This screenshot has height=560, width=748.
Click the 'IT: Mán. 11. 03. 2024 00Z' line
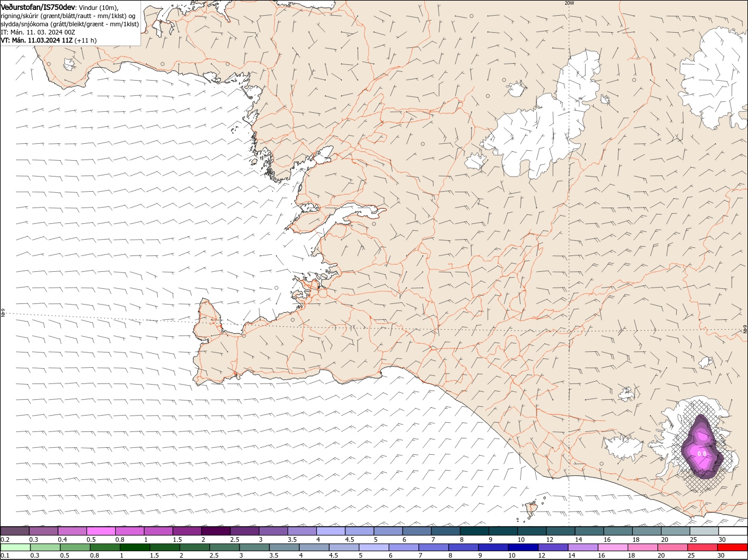coord(38,32)
